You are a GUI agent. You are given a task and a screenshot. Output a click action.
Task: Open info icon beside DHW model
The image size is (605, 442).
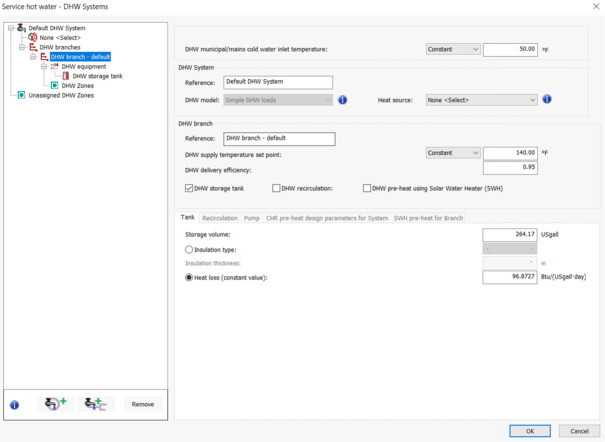coord(342,100)
